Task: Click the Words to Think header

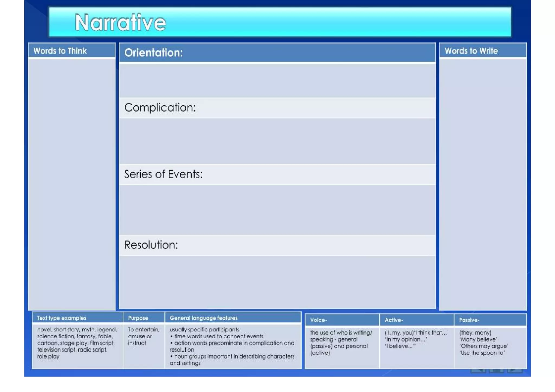Action: (72, 51)
